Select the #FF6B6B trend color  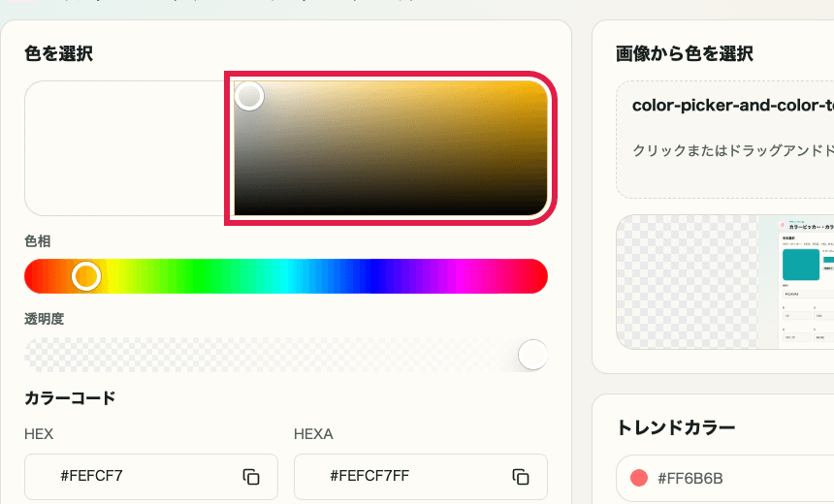coord(690,478)
